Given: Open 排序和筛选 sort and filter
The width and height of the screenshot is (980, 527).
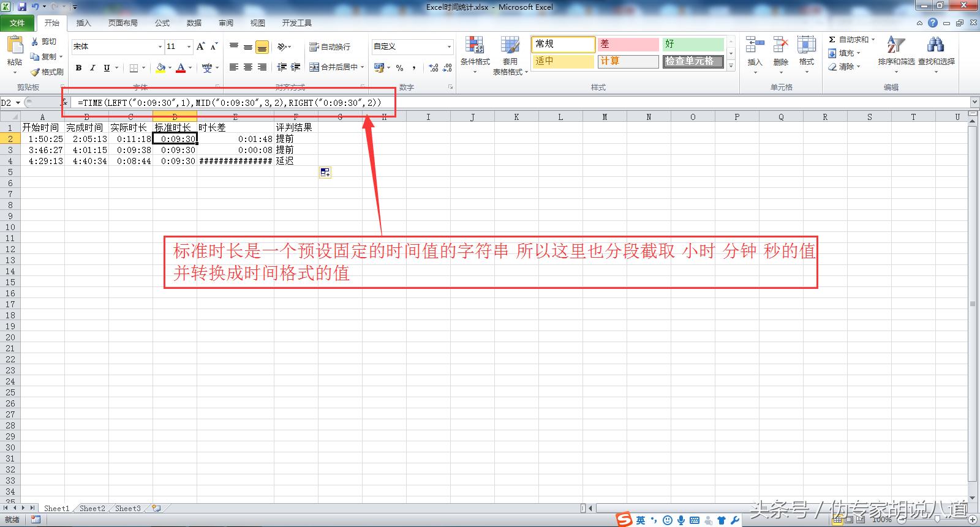Looking at the screenshot, I should tap(895, 54).
